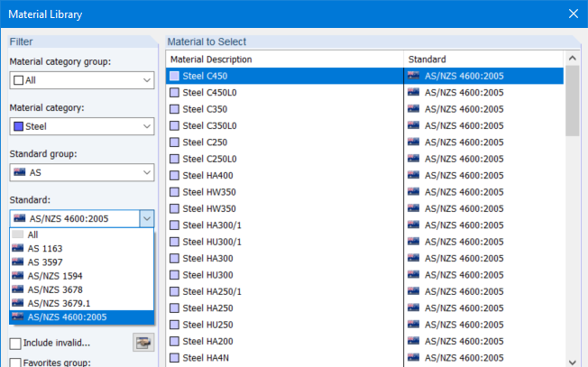Click the flag icon in Steel C450 row
Viewport: 588px width, 367px height.
point(413,76)
